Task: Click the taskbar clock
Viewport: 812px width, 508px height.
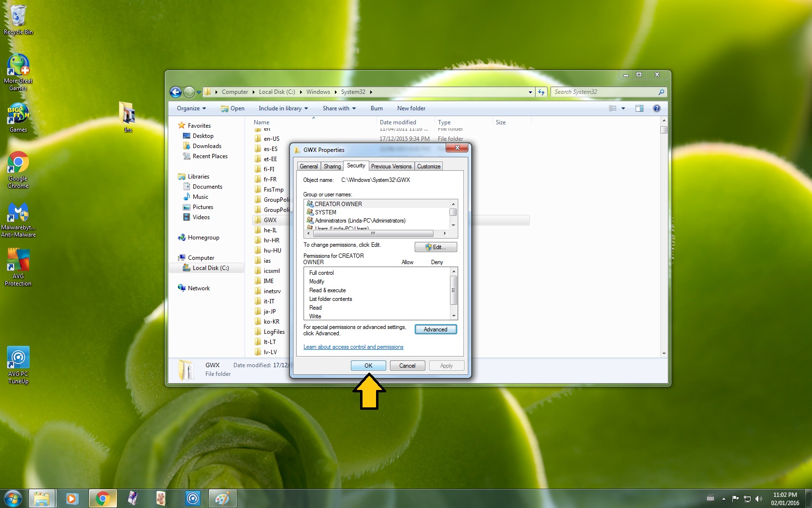Action: tap(785, 499)
